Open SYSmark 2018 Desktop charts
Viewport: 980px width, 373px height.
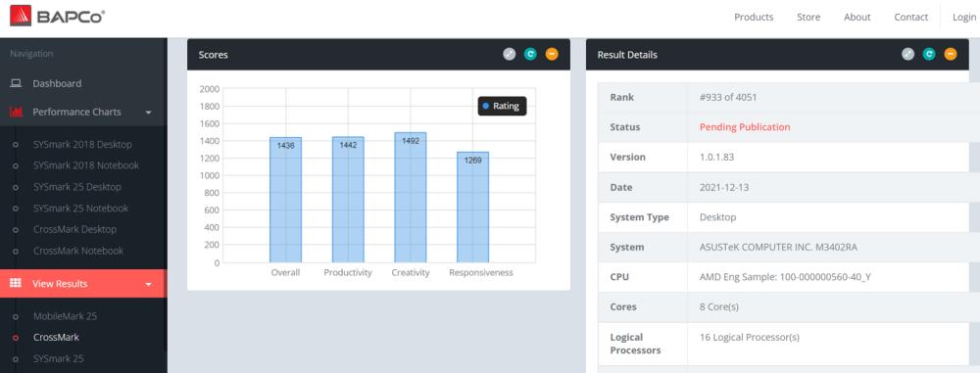[82, 144]
